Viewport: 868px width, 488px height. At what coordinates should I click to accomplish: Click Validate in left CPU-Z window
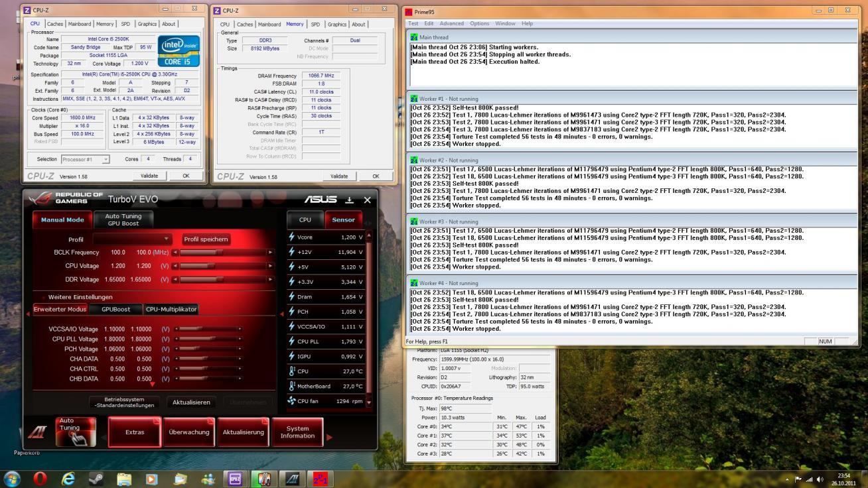click(x=150, y=176)
